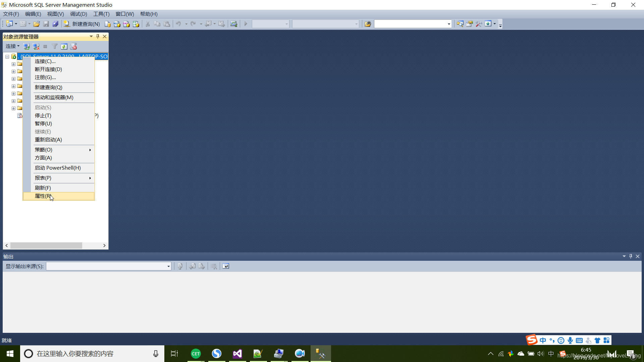Click the 新建查询(N) toolbar button

82,24
